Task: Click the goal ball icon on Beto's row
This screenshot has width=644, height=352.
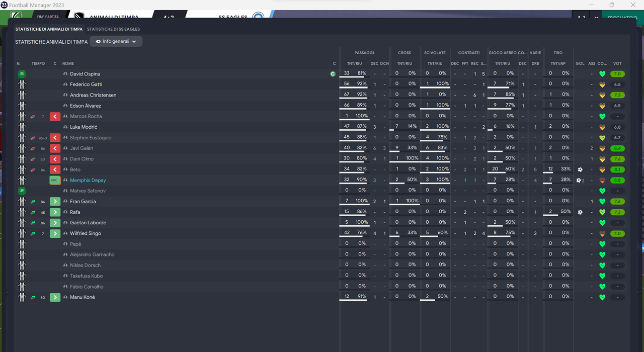Action: tap(580, 169)
